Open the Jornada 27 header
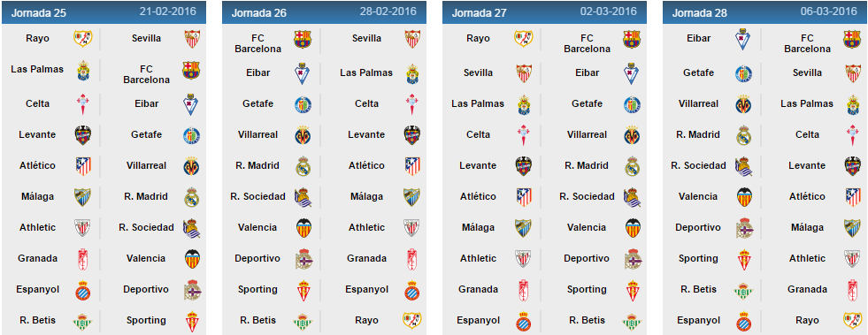Image resolution: width=868 pixels, height=335 pixels. click(x=545, y=12)
